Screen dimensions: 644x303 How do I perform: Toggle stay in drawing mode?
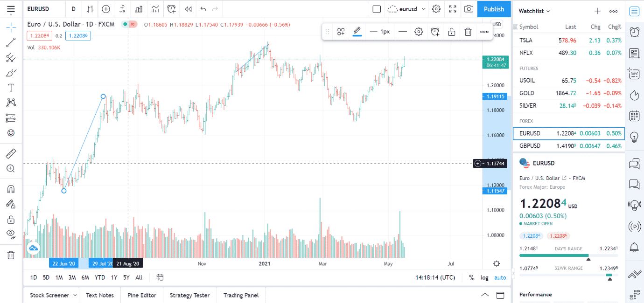11,204
